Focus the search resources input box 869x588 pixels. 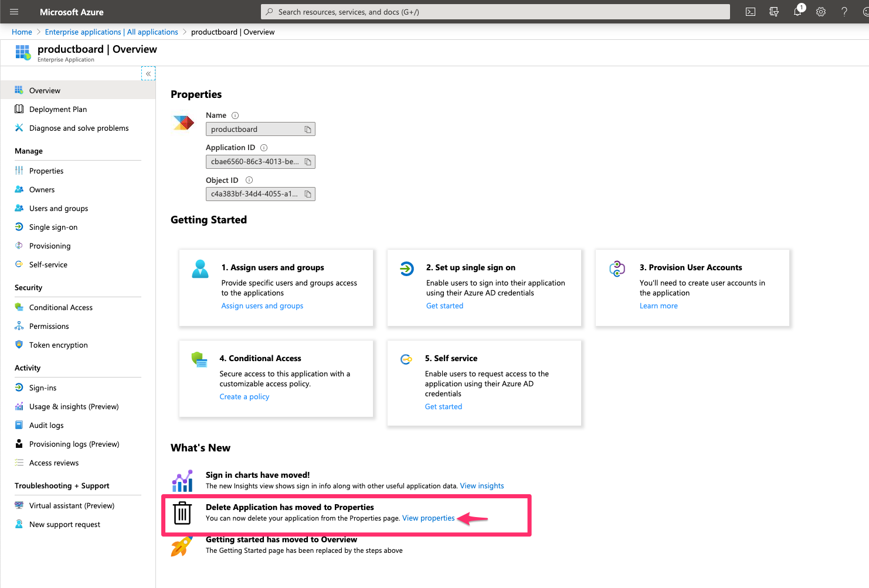[x=495, y=12]
